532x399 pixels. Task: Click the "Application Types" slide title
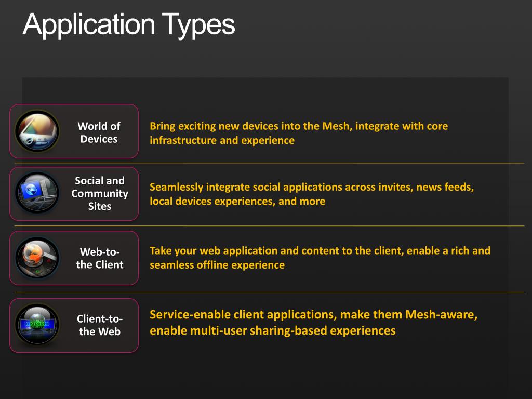click(129, 25)
